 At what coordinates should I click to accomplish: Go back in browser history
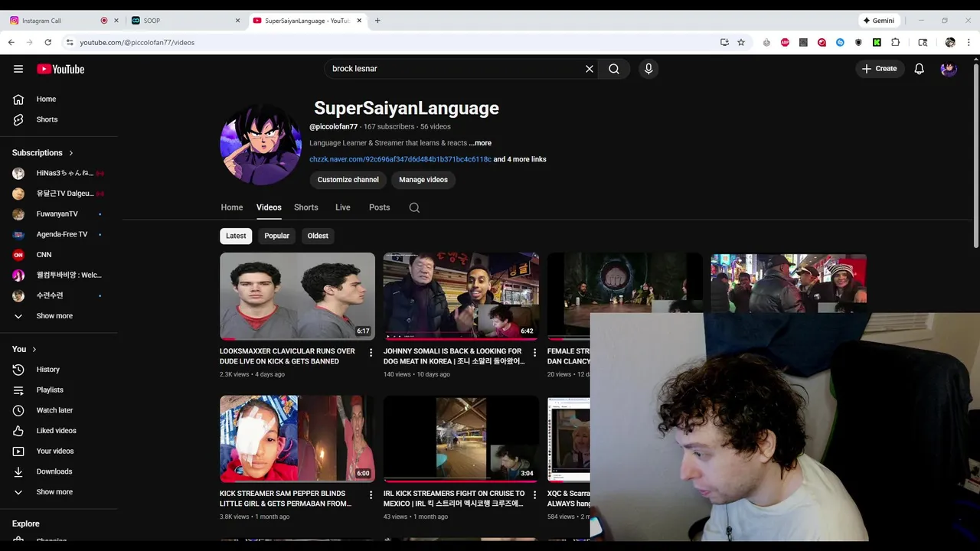[11, 42]
